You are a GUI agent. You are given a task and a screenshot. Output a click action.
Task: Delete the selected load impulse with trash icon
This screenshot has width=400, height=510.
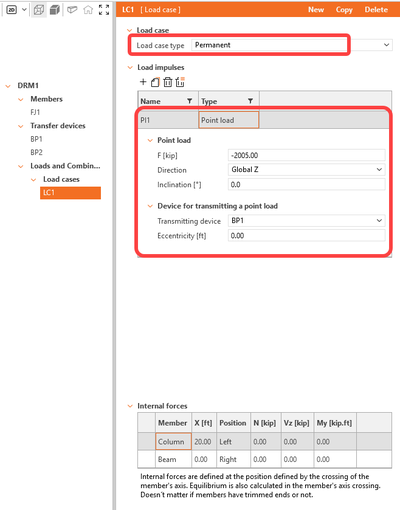tap(168, 82)
